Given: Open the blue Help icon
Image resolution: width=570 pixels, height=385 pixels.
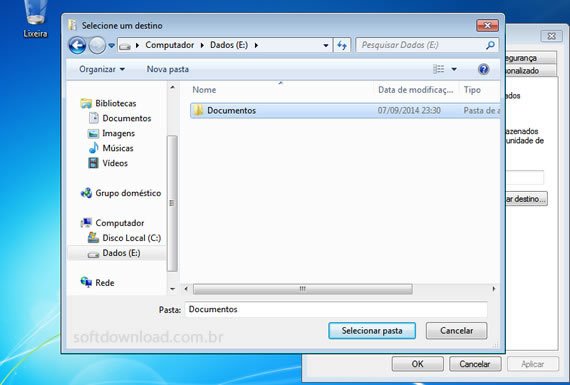Looking at the screenshot, I should coord(483,69).
